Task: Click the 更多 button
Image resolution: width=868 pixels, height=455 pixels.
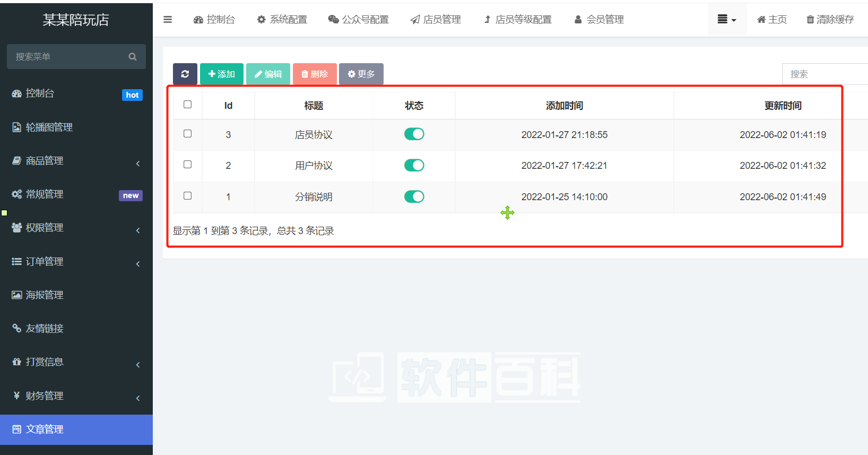Action: tap(361, 74)
